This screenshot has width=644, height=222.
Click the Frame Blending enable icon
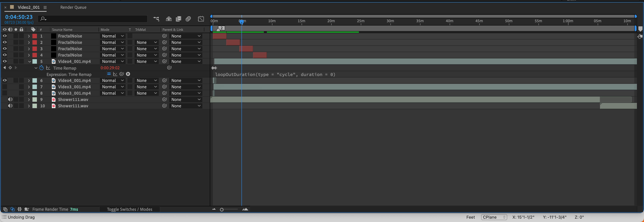pos(178,19)
